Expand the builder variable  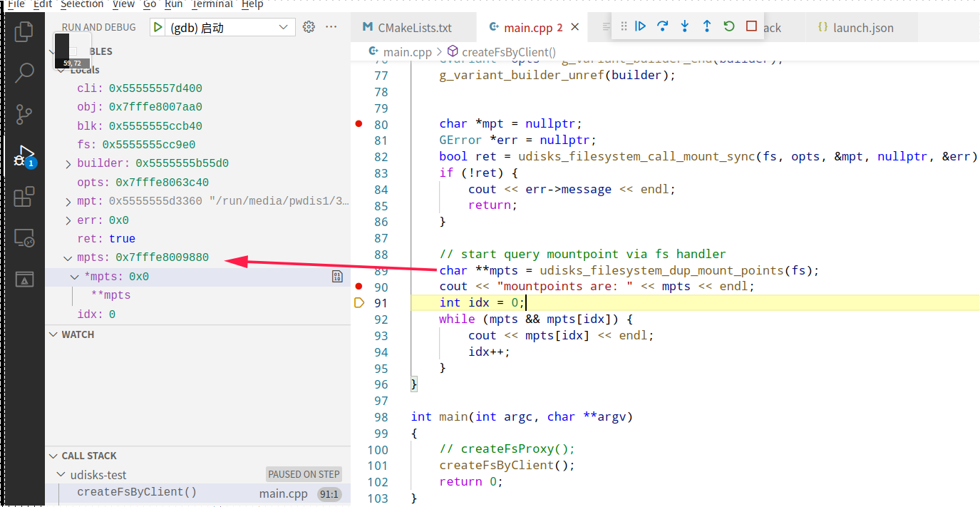(x=68, y=164)
